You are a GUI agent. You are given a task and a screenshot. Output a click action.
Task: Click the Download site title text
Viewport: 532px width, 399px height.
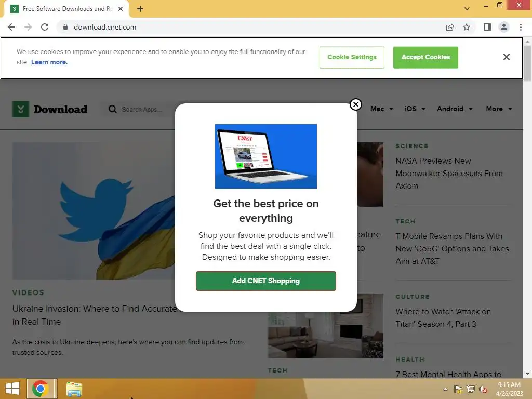click(60, 109)
